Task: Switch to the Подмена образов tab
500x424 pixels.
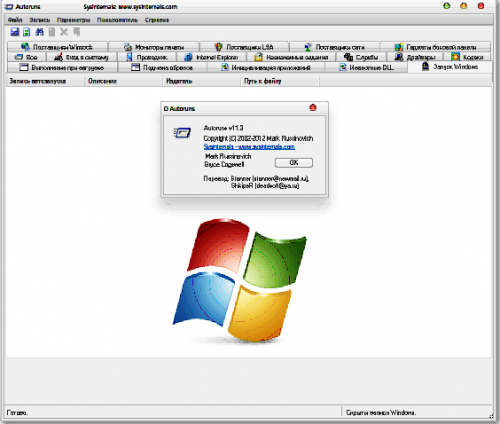Action: coord(162,68)
